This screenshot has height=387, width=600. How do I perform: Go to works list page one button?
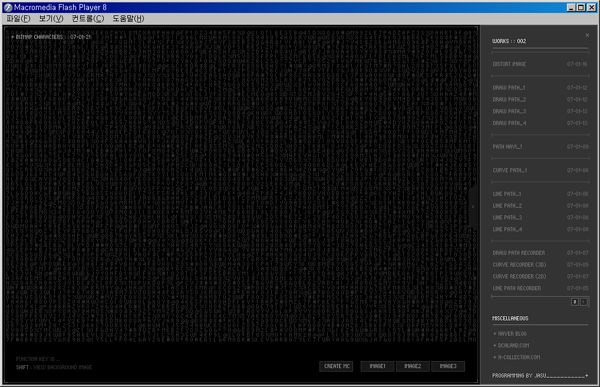(x=575, y=302)
